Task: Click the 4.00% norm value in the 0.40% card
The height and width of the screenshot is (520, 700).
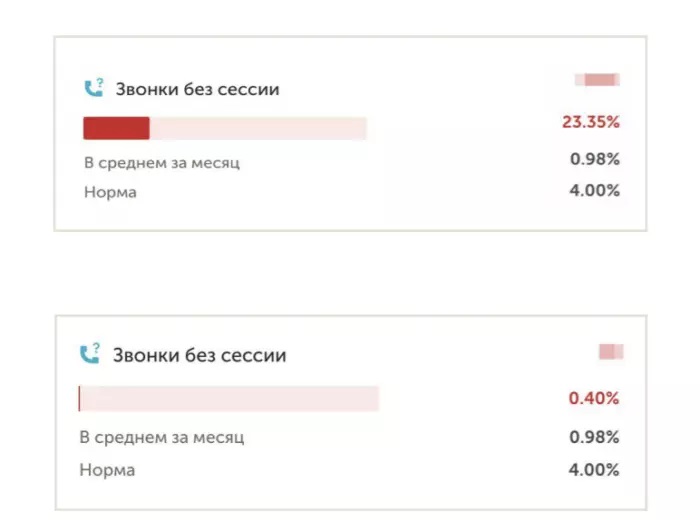Action: point(594,469)
